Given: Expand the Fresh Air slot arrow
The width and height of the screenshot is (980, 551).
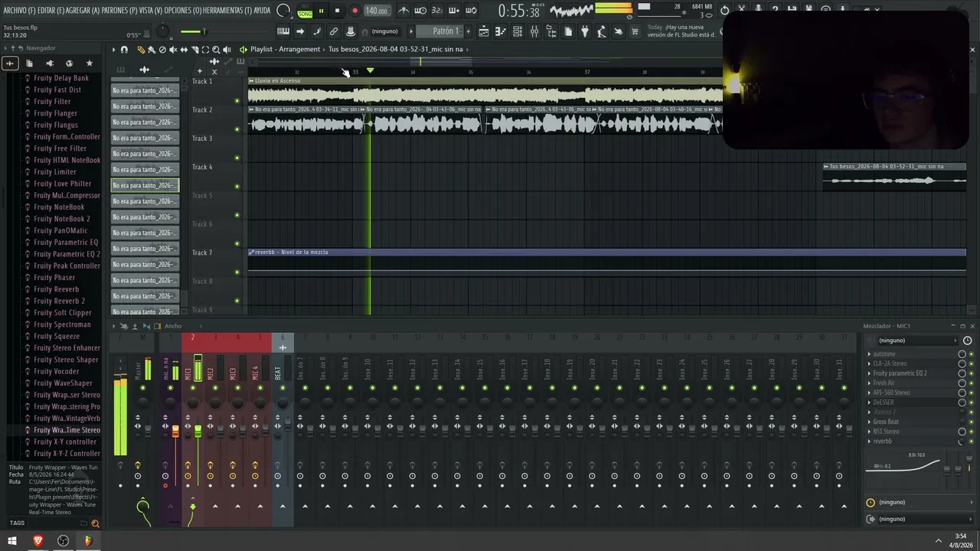Looking at the screenshot, I should coord(869,383).
